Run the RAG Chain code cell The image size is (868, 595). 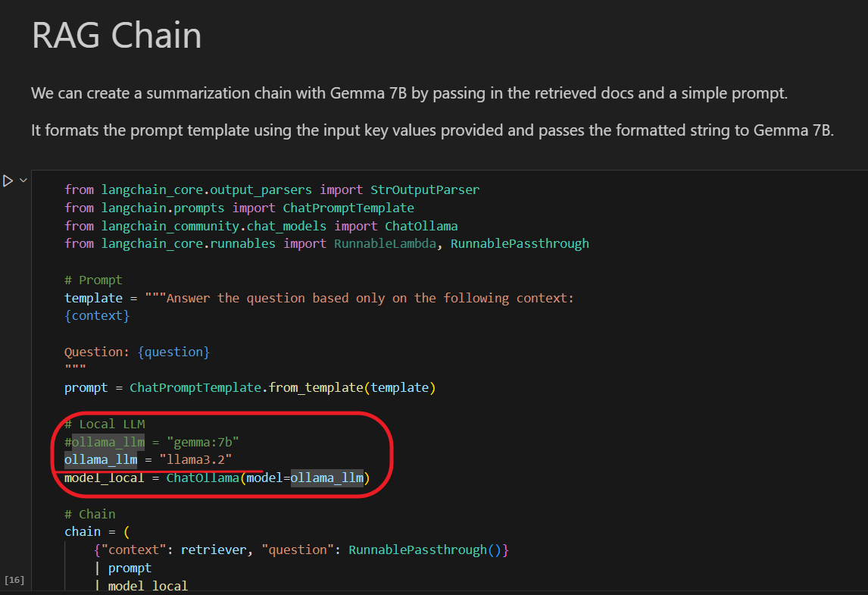[x=8, y=180]
